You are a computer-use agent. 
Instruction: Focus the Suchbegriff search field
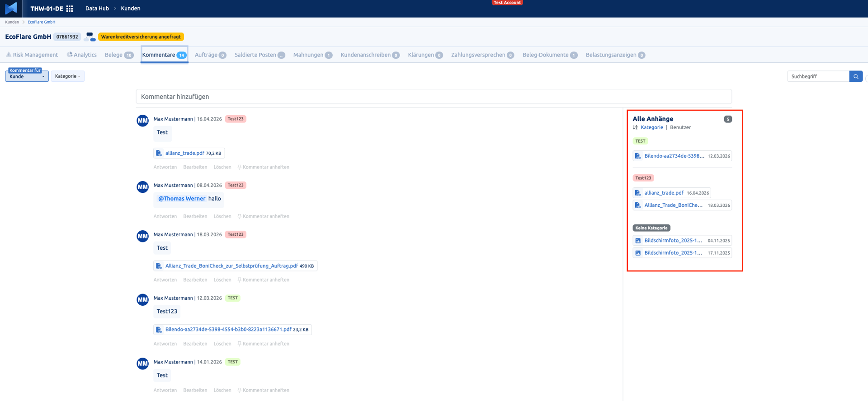click(818, 76)
